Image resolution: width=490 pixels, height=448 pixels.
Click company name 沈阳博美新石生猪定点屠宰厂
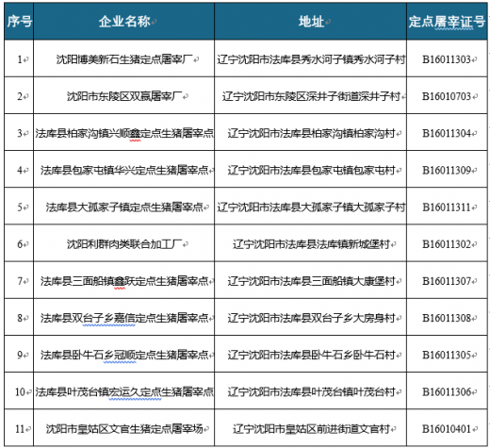(x=124, y=59)
